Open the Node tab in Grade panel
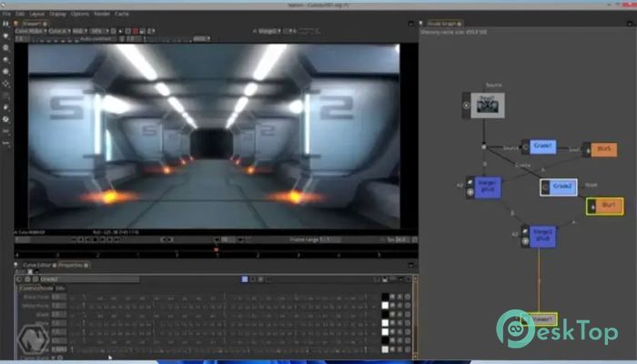637x364 pixels. click(x=46, y=288)
